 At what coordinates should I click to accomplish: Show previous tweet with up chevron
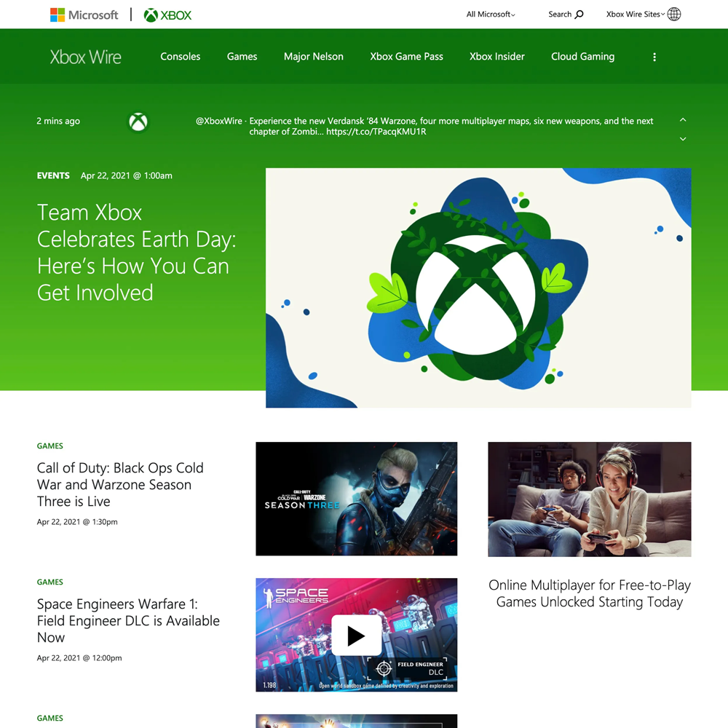click(683, 119)
